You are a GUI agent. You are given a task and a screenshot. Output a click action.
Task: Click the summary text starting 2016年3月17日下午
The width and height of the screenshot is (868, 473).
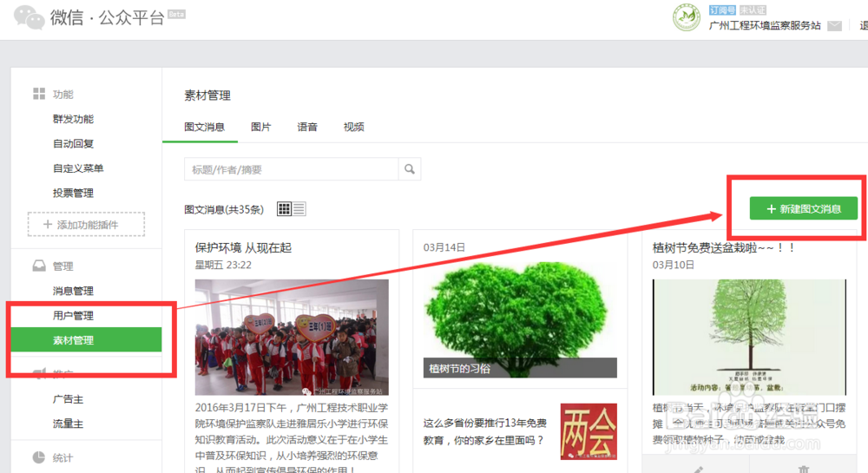point(292,438)
